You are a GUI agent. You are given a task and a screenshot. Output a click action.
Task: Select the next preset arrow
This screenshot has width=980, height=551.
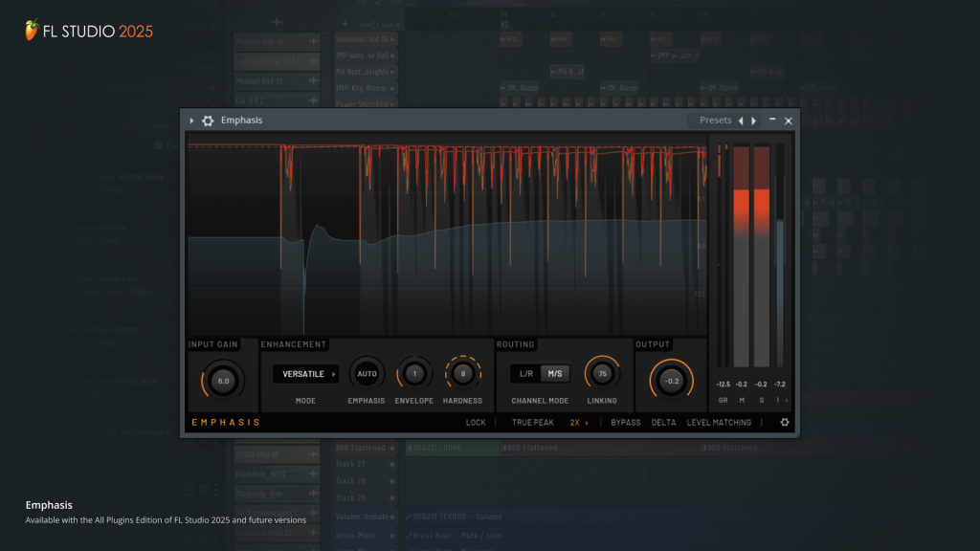click(x=753, y=121)
